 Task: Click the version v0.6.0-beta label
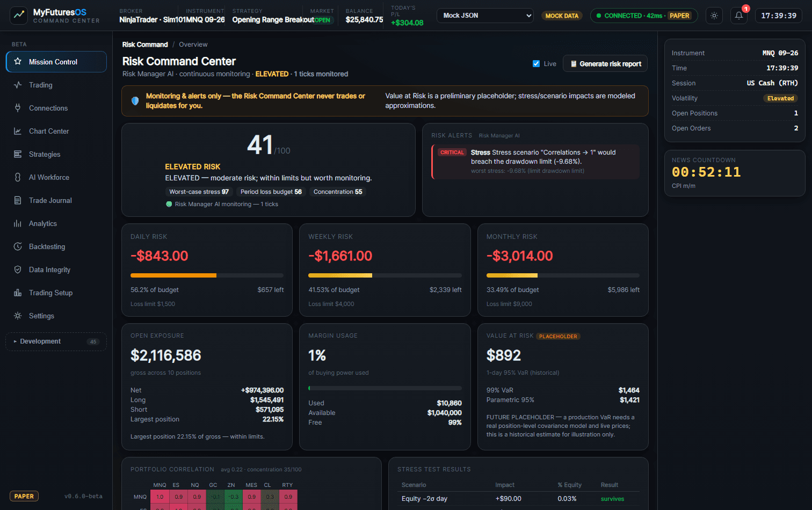coord(83,496)
